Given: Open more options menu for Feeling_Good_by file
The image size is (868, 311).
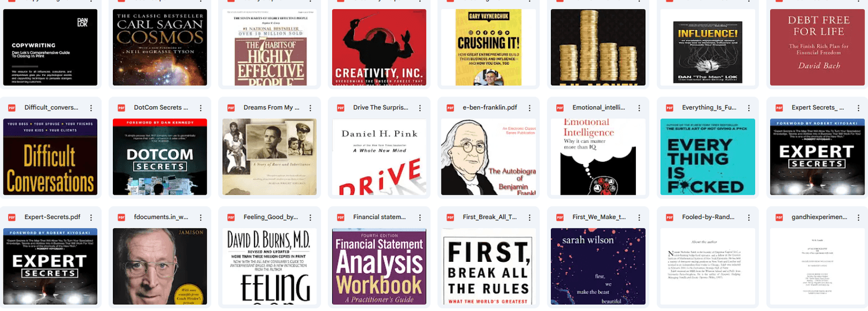Looking at the screenshot, I should click(311, 217).
